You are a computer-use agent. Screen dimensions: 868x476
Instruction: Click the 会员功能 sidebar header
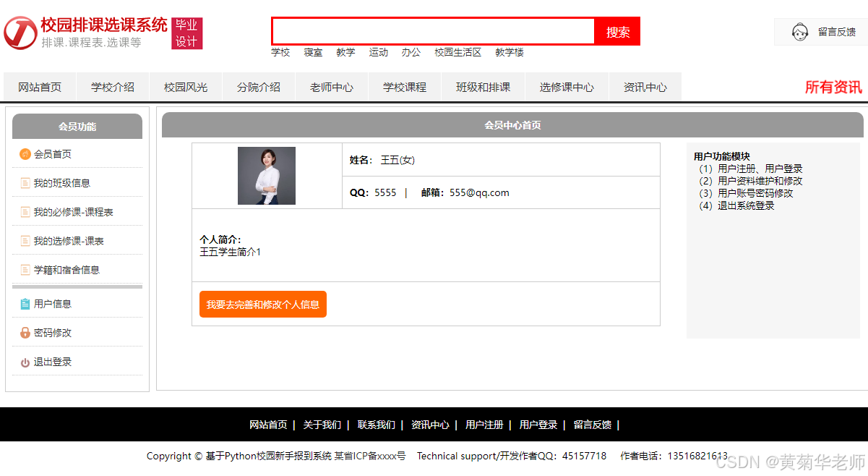point(77,126)
